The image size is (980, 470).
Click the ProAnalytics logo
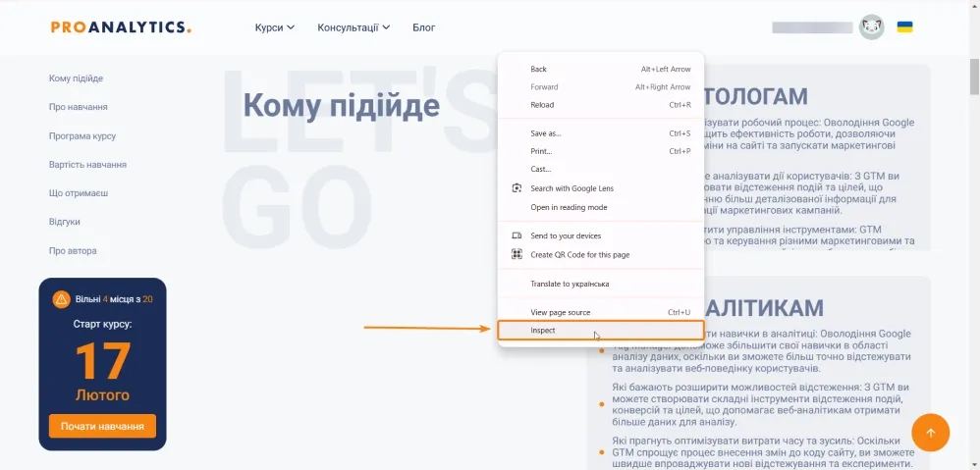coord(121,26)
